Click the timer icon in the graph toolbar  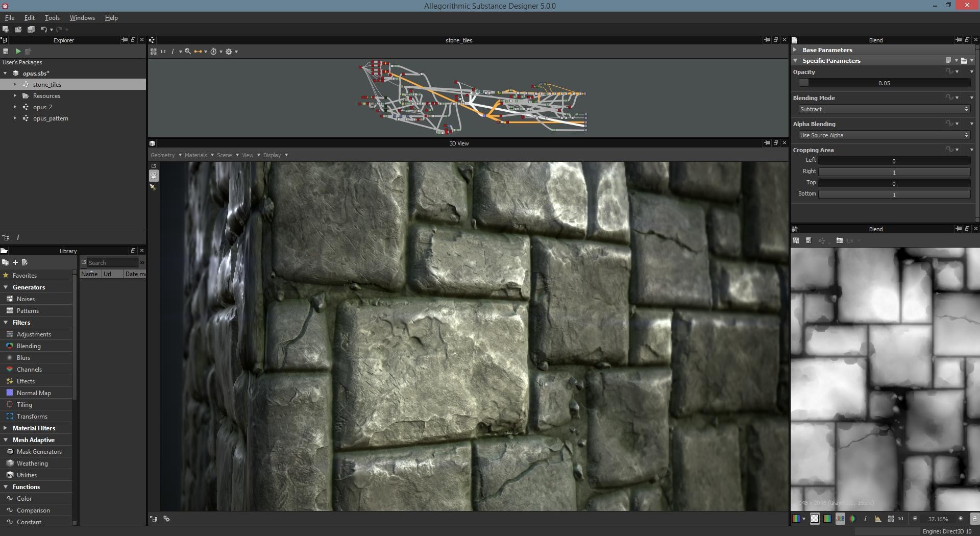pyautogui.click(x=214, y=51)
